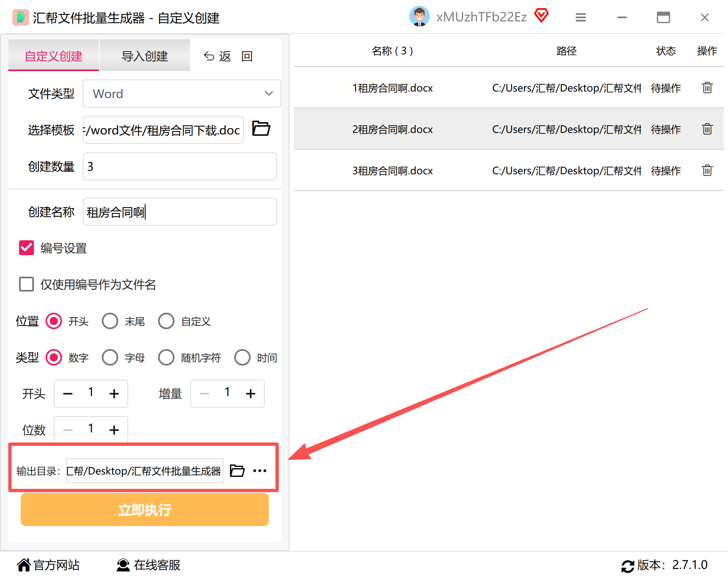Click the back arrow icon beside 返回

tap(209, 56)
